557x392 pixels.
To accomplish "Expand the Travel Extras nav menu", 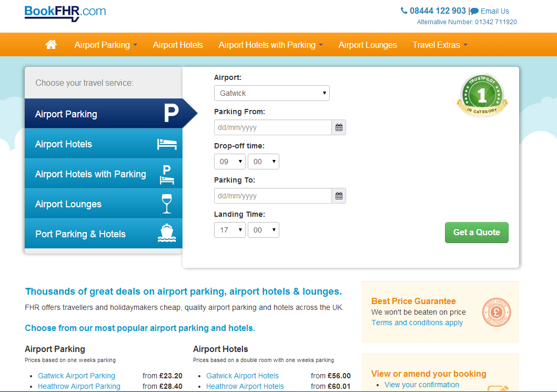I will [x=440, y=45].
